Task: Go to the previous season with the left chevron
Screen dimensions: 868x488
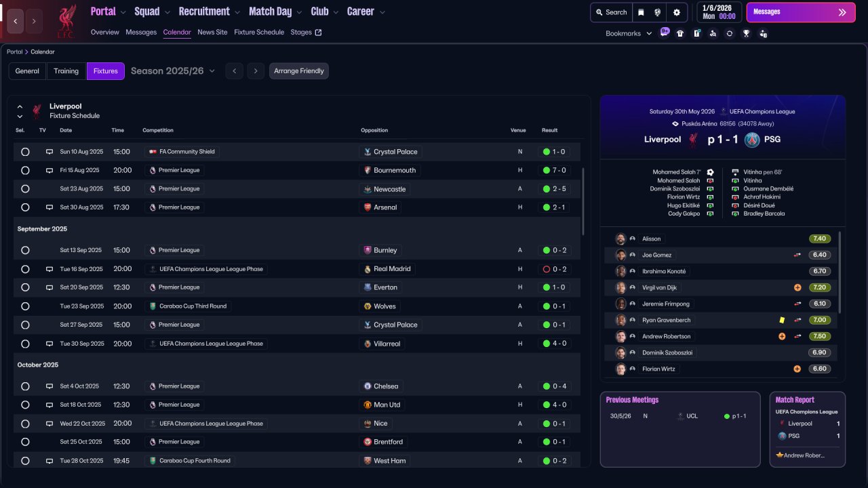Action: (234, 71)
